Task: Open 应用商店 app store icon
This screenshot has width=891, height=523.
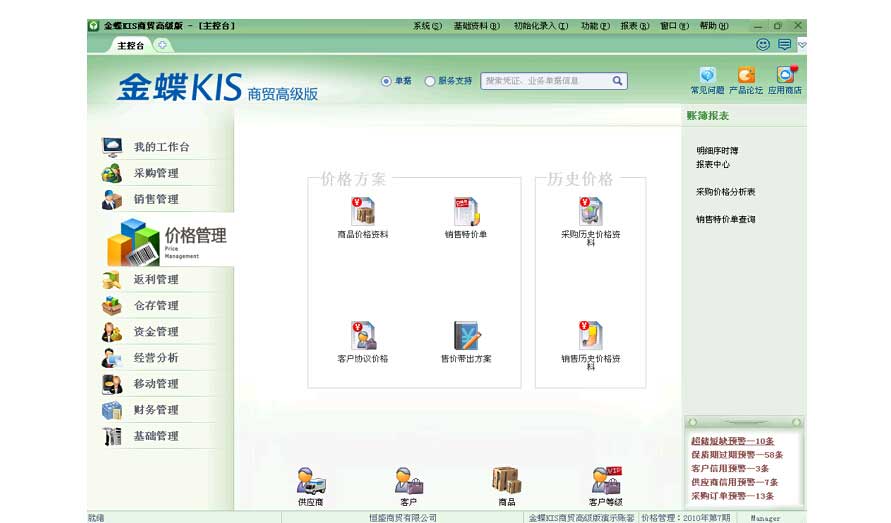Action: click(785, 76)
